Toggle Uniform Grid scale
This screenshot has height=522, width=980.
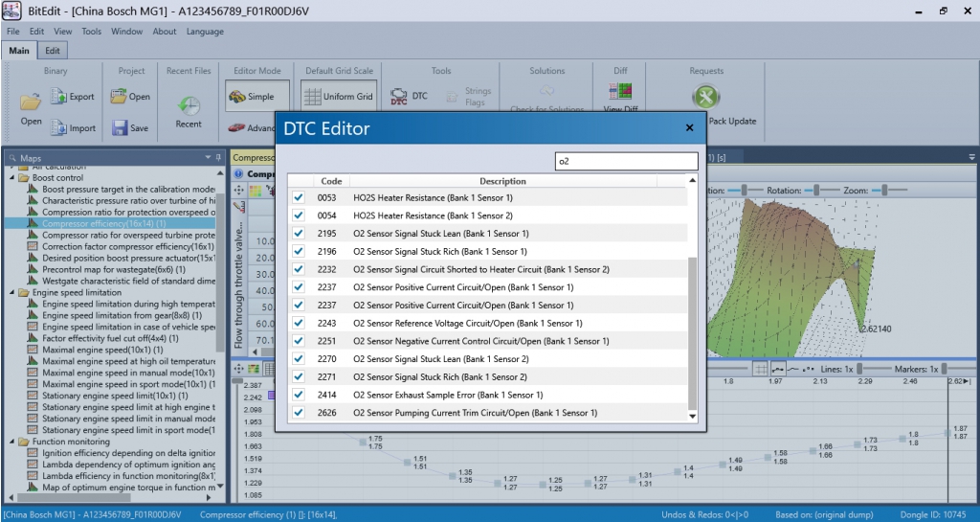tap(338, 97)
